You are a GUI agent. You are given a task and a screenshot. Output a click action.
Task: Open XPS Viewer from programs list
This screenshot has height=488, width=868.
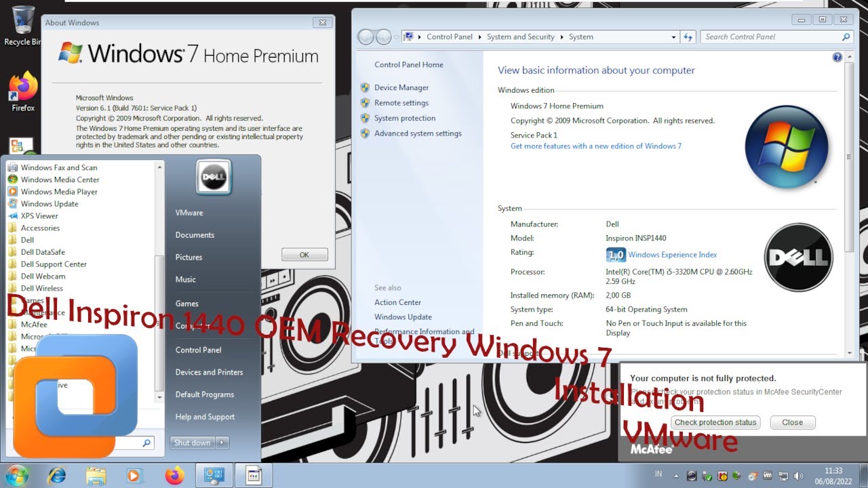39,216
